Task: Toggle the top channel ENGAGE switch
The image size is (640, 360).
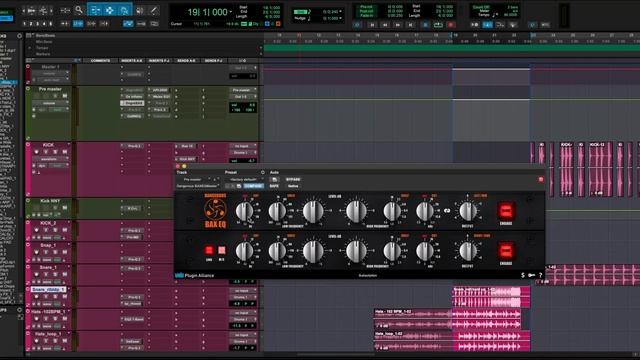Action: pos(506,211)
